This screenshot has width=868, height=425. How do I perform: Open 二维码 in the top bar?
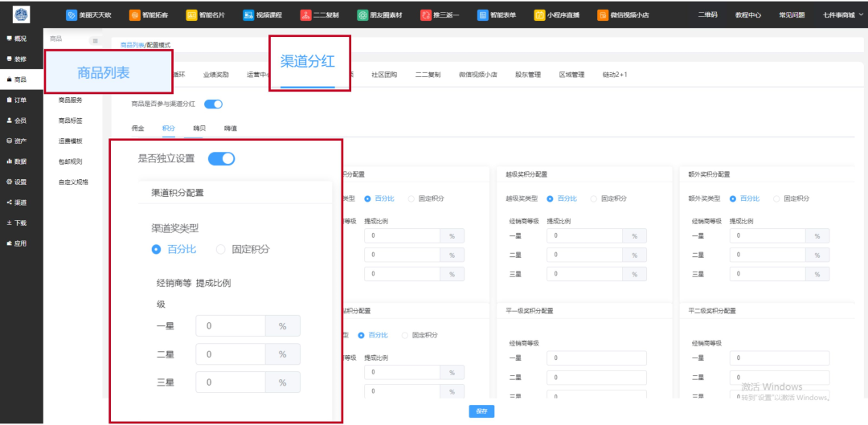tap(707, 15)
